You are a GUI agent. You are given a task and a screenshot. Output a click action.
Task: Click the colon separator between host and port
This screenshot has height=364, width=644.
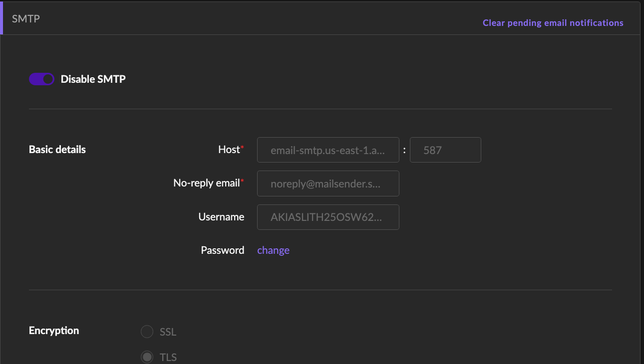[404, 150]
